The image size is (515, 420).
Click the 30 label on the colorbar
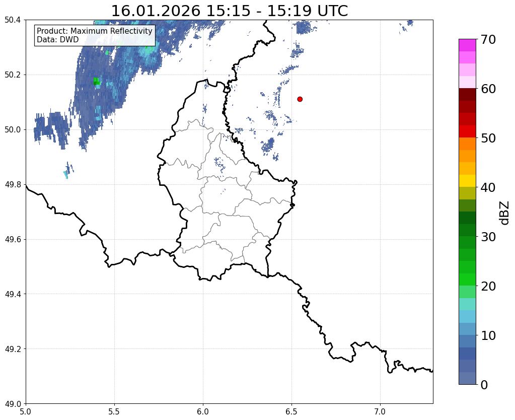(x=488, y=237)
